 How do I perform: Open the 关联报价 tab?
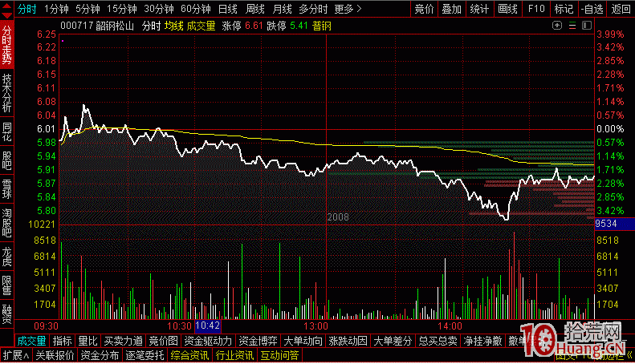pos(55,355)
